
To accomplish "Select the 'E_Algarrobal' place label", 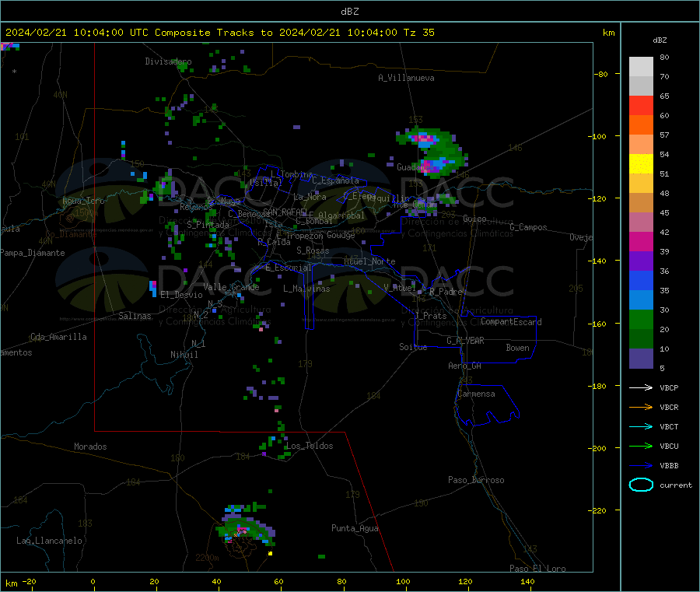I will [x=336, y=215].
